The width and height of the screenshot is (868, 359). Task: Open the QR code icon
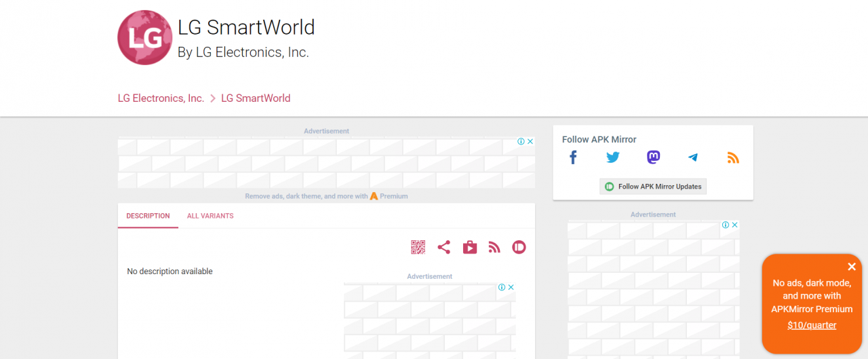coord(418,247)
